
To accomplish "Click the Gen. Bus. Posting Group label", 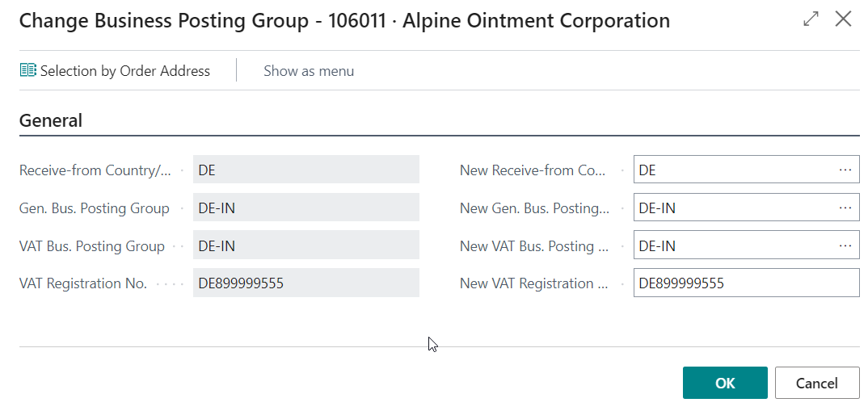I will (x=94, y=208).
